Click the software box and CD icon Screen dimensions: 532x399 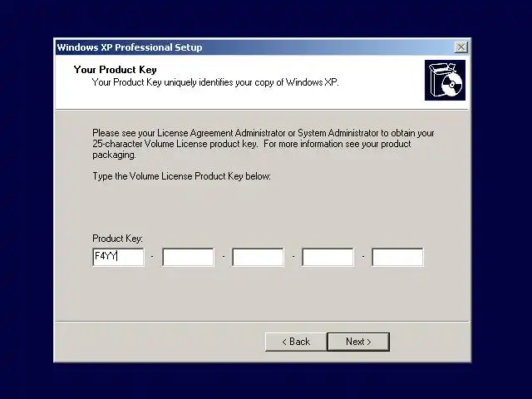[445, 80]
